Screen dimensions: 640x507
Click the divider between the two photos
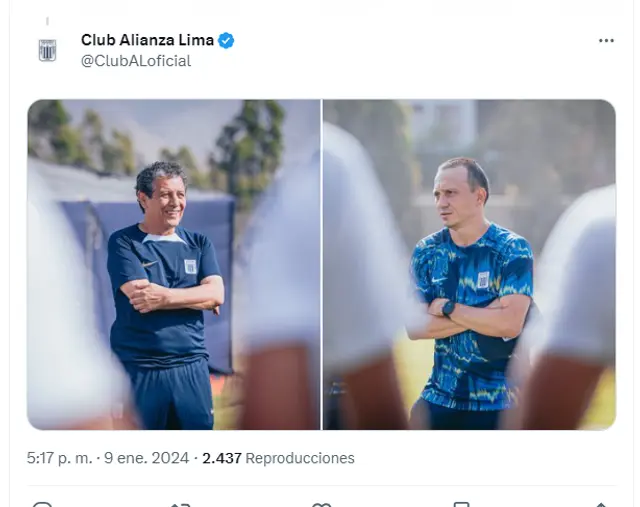pyautogui.click(x=322, y=265)
